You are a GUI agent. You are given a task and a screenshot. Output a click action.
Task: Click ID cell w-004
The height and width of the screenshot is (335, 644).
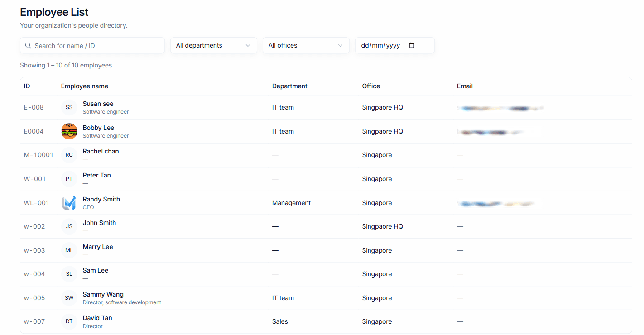coord(34,274)
